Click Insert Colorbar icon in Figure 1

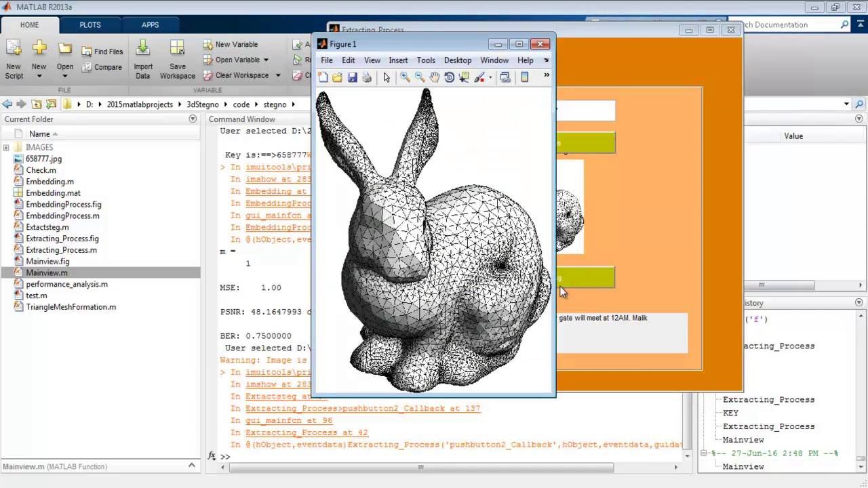click(524, 77)
